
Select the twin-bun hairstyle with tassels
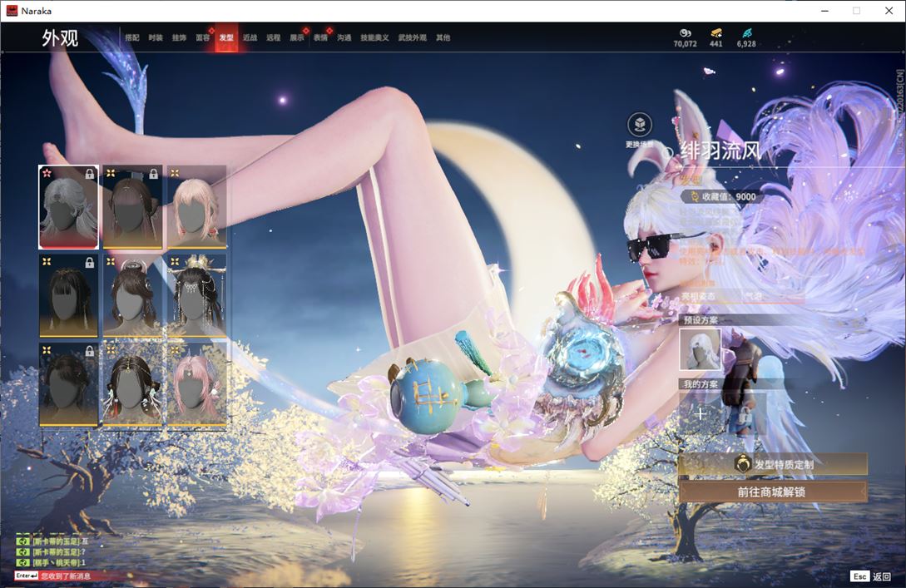132,384
